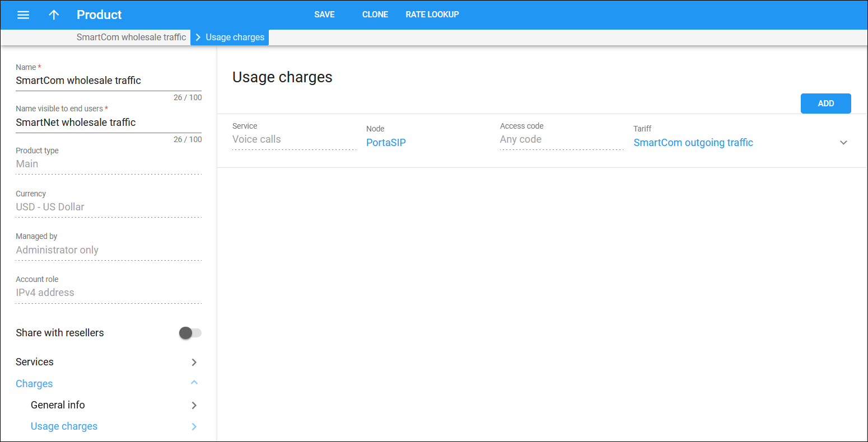868x442 pixels.
Task: Add a new usage charge
Action: [825, 104]
